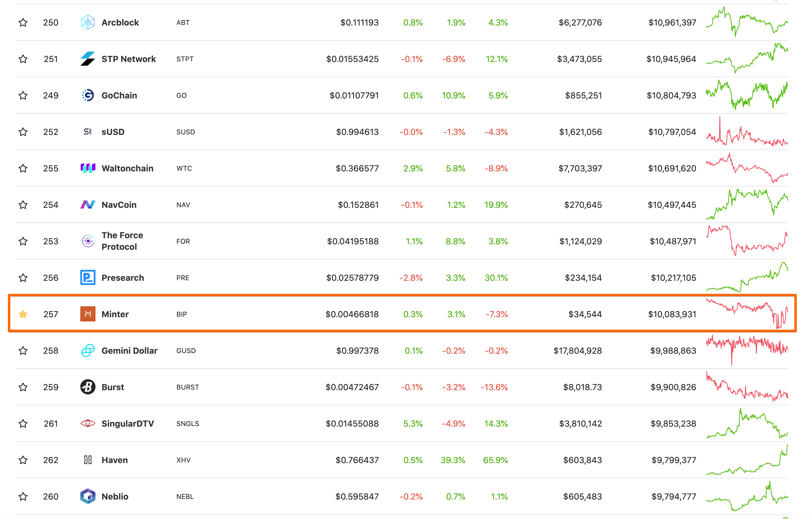Click Gemini Dollar's volume $17,804,928
Image resolution: width=812 pixels, height=519 pixels.
pos(578,350)
